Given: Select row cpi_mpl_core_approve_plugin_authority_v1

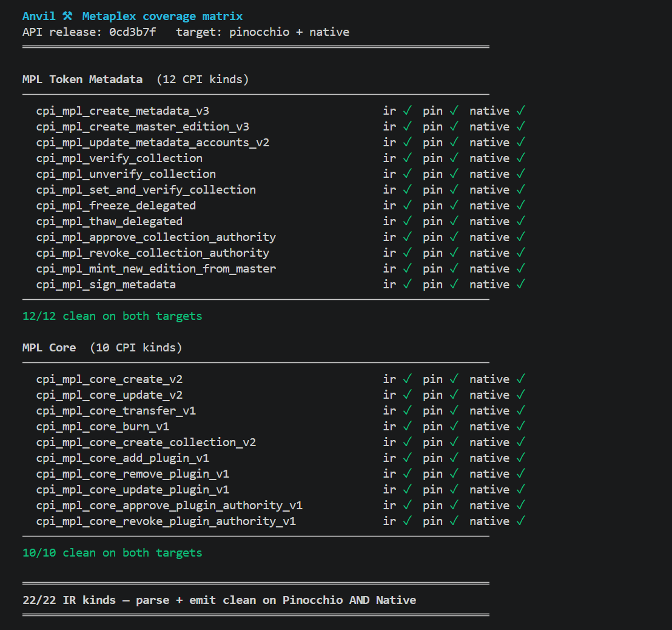Looking at the screenshot, I should (x=281, y=506).
